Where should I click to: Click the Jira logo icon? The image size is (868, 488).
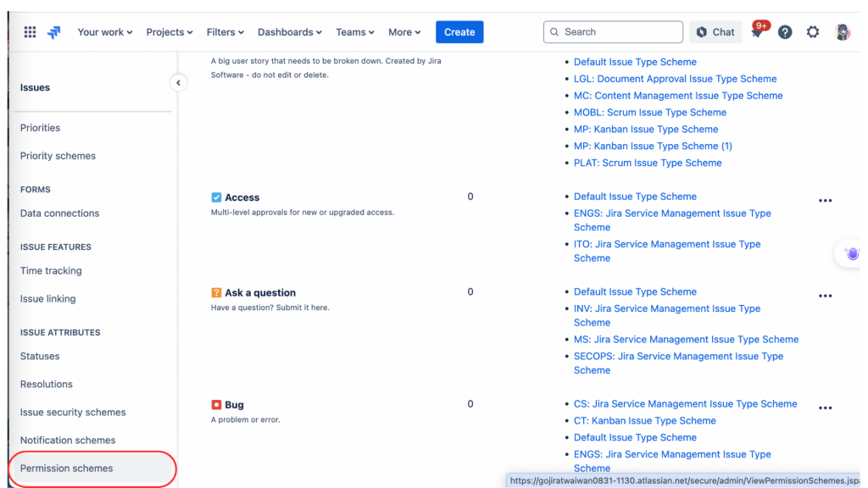click(x=54, y=32)
